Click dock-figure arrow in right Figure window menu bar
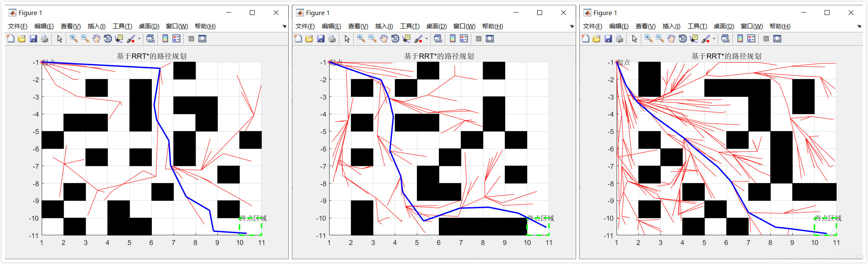 859,26
